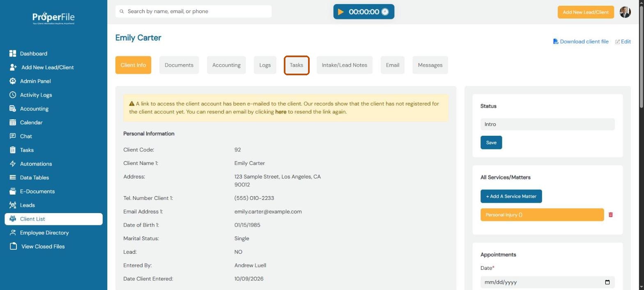Switch to the Logs tab

coord(265,65)
